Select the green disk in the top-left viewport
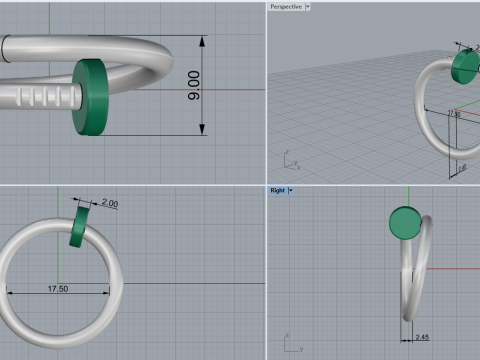 [90, 97]
